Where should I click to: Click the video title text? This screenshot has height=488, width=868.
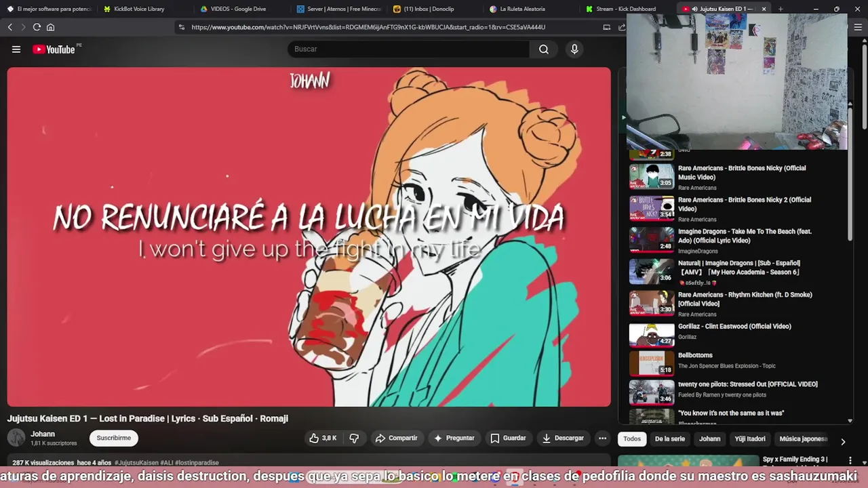pyautogui.click(x=148, y=419)
